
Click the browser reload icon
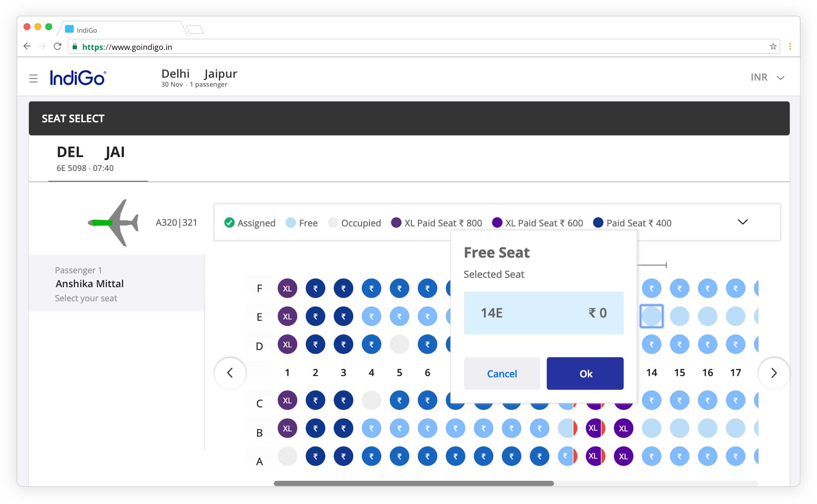(x=57, y=47)
